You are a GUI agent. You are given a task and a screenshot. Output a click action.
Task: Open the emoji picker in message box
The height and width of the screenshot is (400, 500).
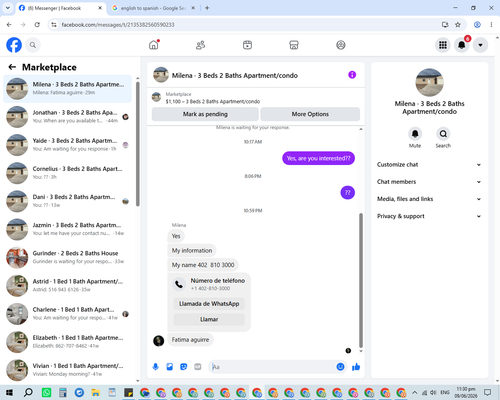(340, 367)
